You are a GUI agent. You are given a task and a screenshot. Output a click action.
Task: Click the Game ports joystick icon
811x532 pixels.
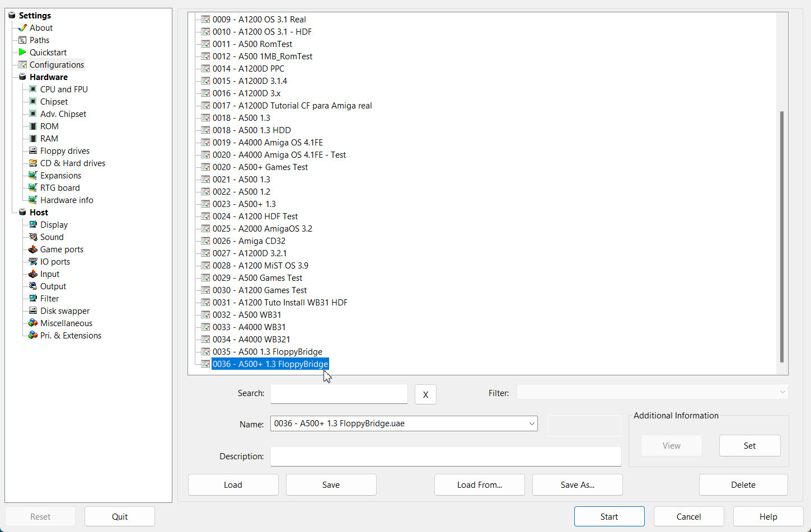click(33, 249)
